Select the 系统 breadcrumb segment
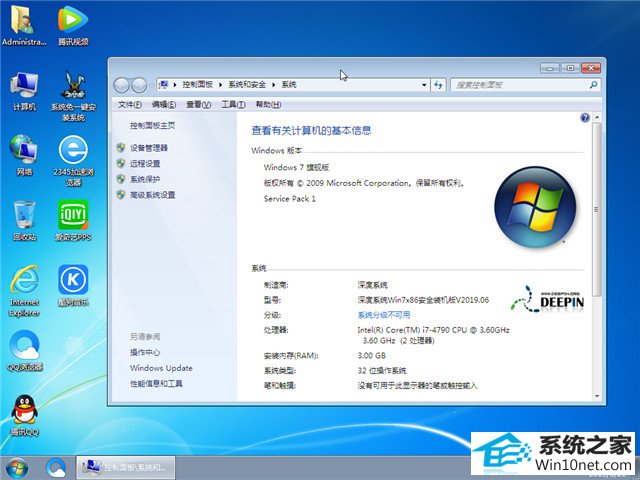The width and height of the screenshot is (640, 480). tap(289, 84)
